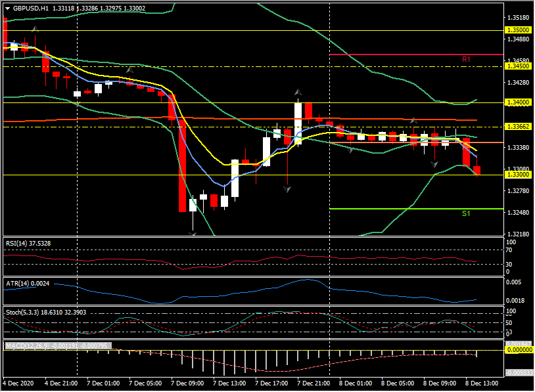Click the R1 resistance label
535x392 pixels.
[x=466, y=59]
